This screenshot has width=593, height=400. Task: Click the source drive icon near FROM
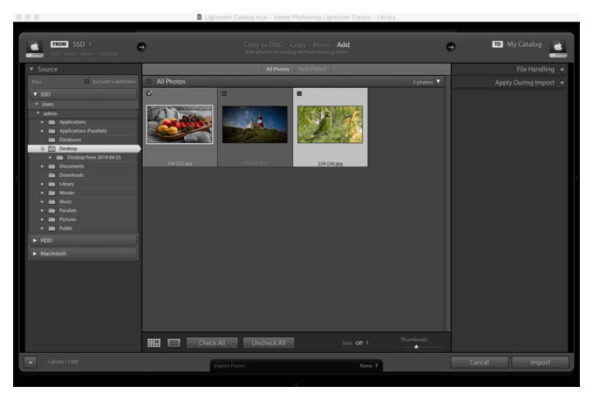(34, 49)
